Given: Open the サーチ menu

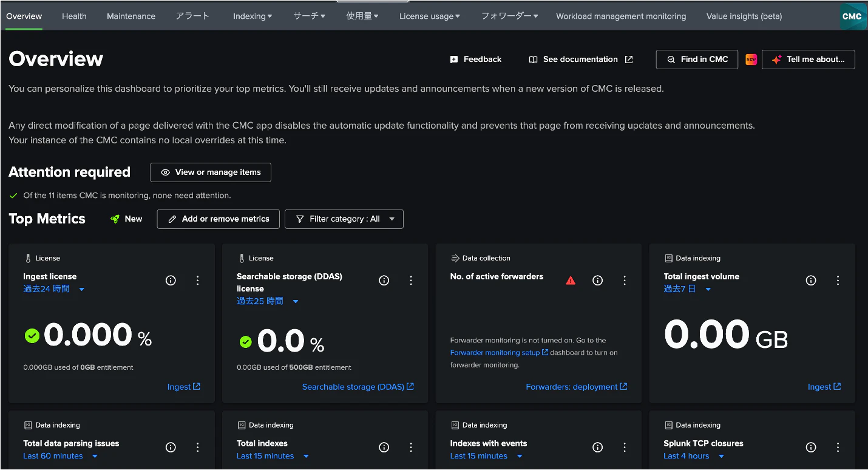Looking at the screenshot, I should [309, 16].
